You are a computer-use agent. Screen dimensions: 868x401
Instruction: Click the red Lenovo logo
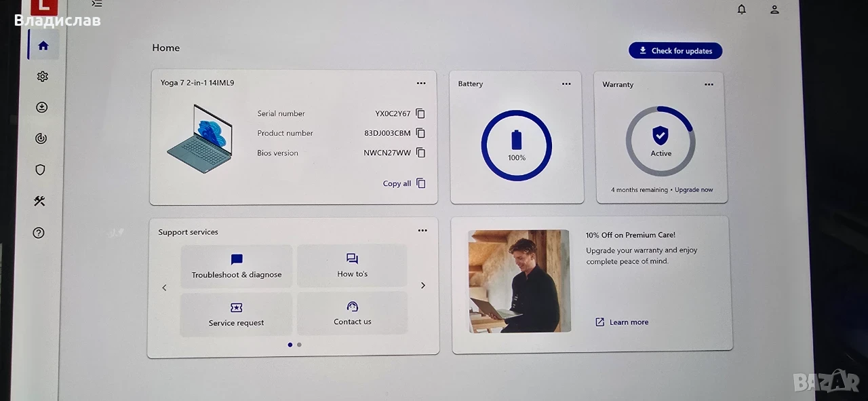[x=44, y=6]
